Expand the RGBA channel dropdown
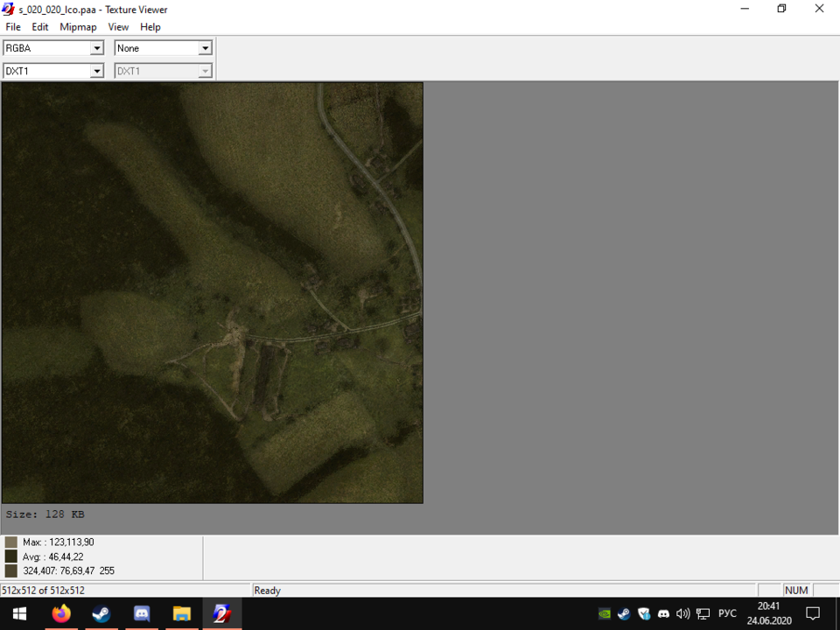Image resolution: width=840 pixels, height=630 pixels. click(x=96, y=48)
